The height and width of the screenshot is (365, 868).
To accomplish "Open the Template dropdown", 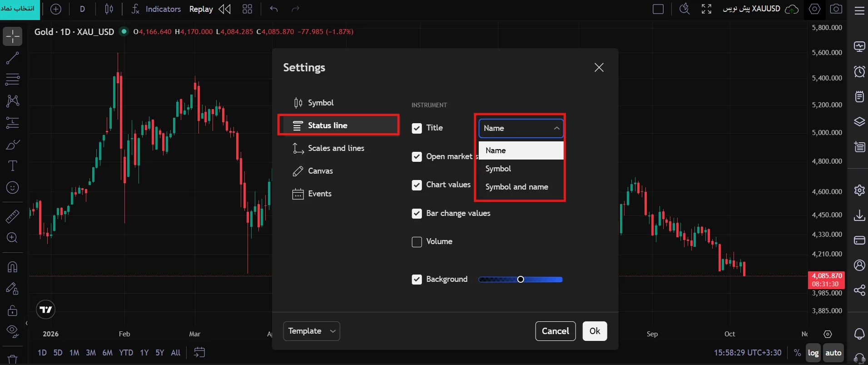I will (312, 331).
